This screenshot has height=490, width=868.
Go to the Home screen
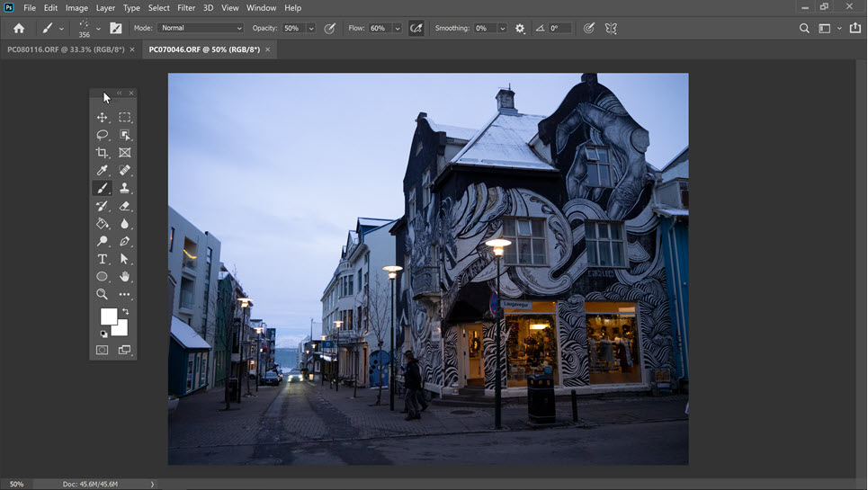pos(19,28)
